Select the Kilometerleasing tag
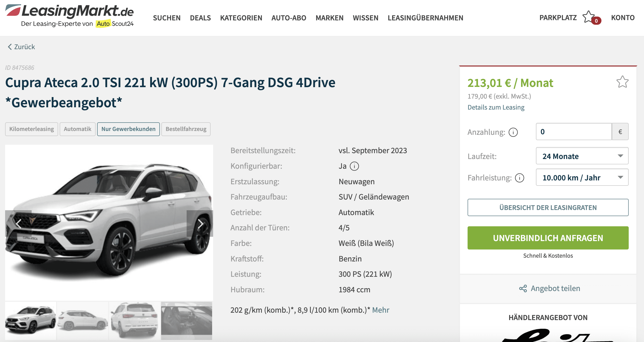644x342 pixels. point(32,129)
